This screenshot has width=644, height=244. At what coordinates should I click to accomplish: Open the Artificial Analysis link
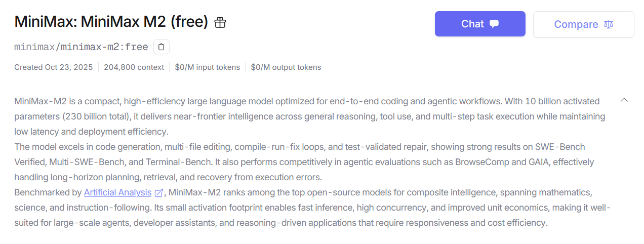117,192
